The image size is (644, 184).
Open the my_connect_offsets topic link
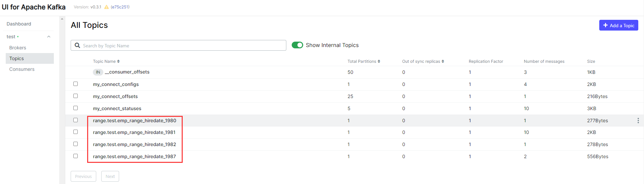[x=115, y=96]
